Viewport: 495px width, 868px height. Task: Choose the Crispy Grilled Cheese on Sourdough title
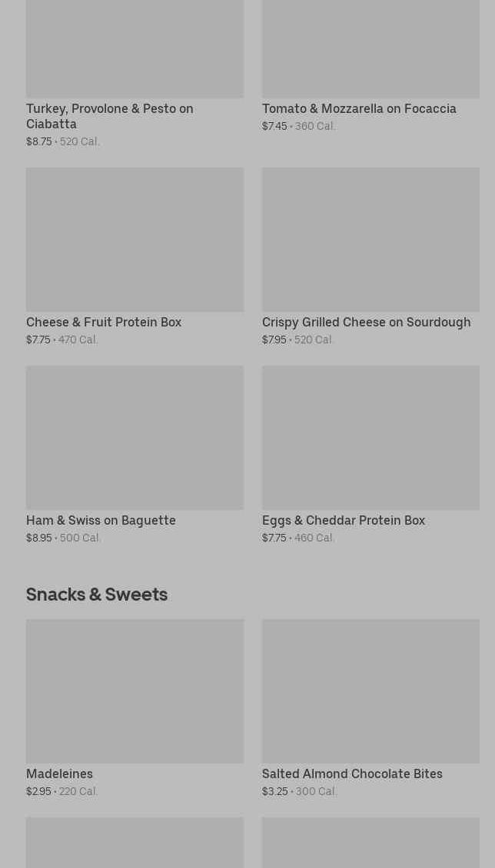[366, 323]
